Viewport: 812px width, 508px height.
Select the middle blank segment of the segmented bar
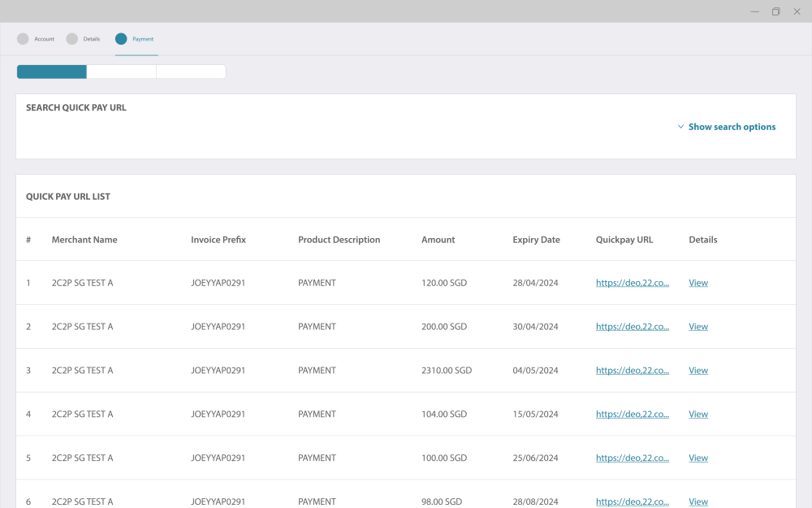coord(121,72)
